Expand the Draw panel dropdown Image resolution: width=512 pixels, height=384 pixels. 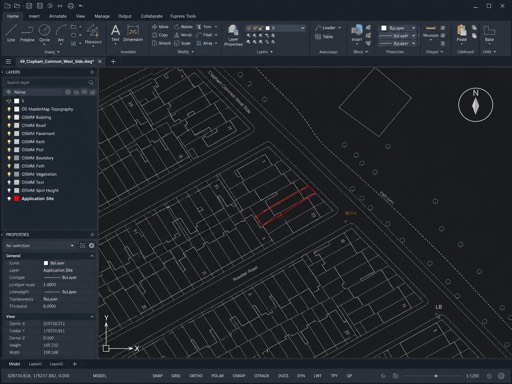(52, 52)
